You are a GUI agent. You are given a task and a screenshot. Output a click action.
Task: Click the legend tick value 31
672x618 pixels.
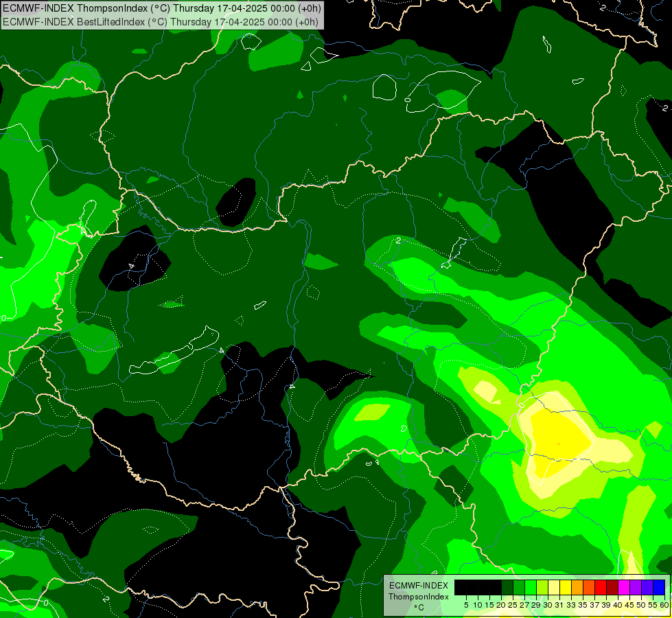click(x=559, y=605)
